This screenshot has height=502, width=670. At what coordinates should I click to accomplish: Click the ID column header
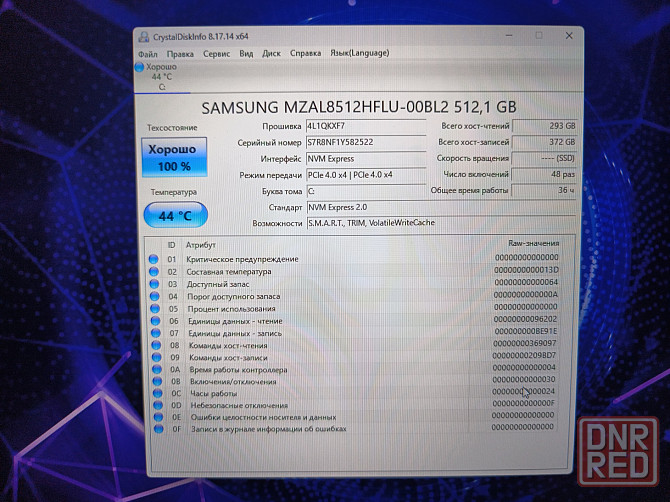tap(171, 245)
